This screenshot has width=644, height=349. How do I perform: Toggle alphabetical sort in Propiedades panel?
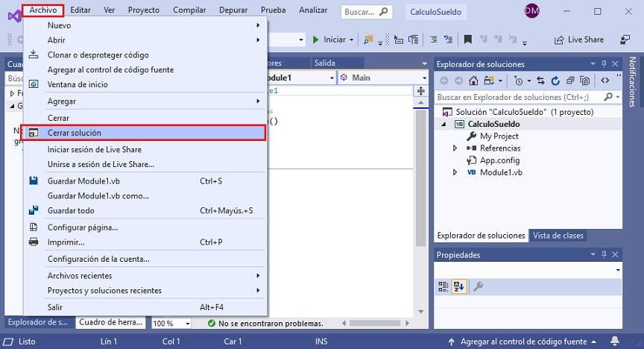460,286
